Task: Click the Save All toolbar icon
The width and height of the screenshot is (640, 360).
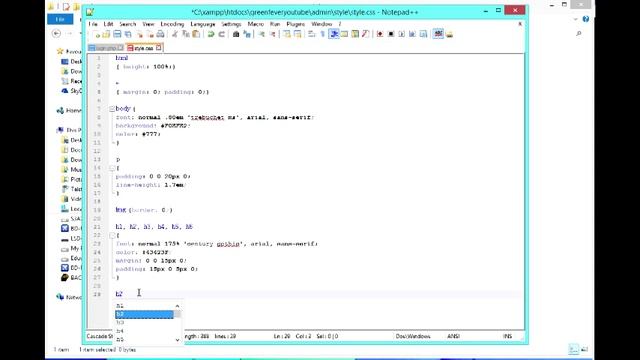Action: [x=128, y=34]
